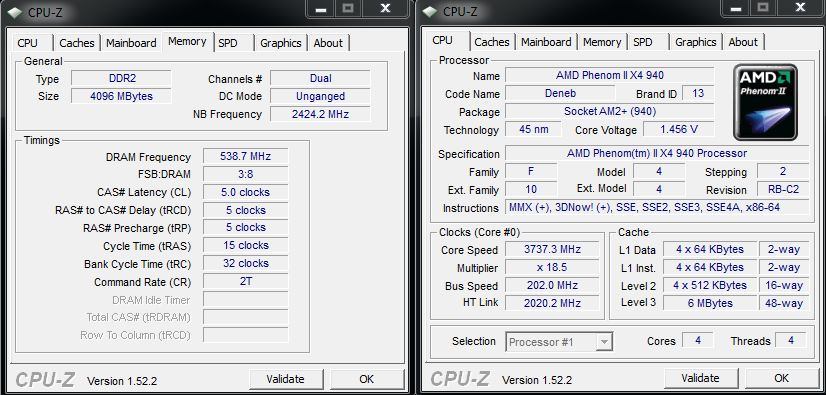Click the NB Frequency 2424.2 MHz value

320,114
